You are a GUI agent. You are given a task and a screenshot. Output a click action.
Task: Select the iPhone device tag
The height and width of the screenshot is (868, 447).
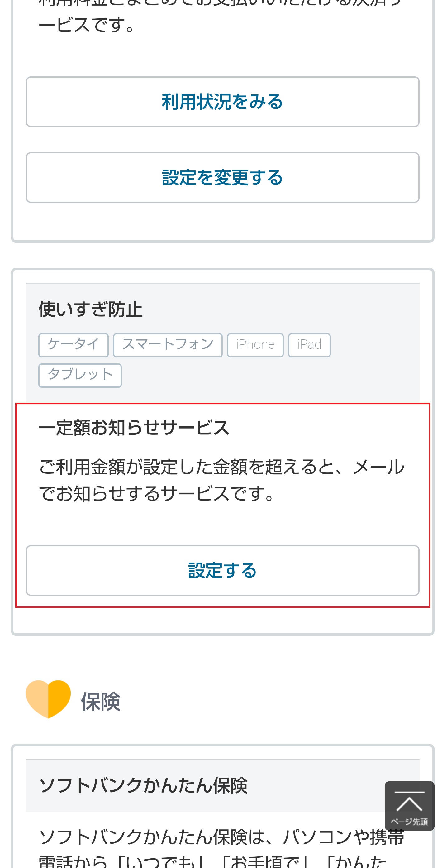255,345
